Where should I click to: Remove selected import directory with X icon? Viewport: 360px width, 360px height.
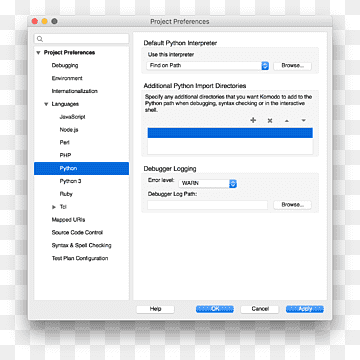[x=270, y=121]
